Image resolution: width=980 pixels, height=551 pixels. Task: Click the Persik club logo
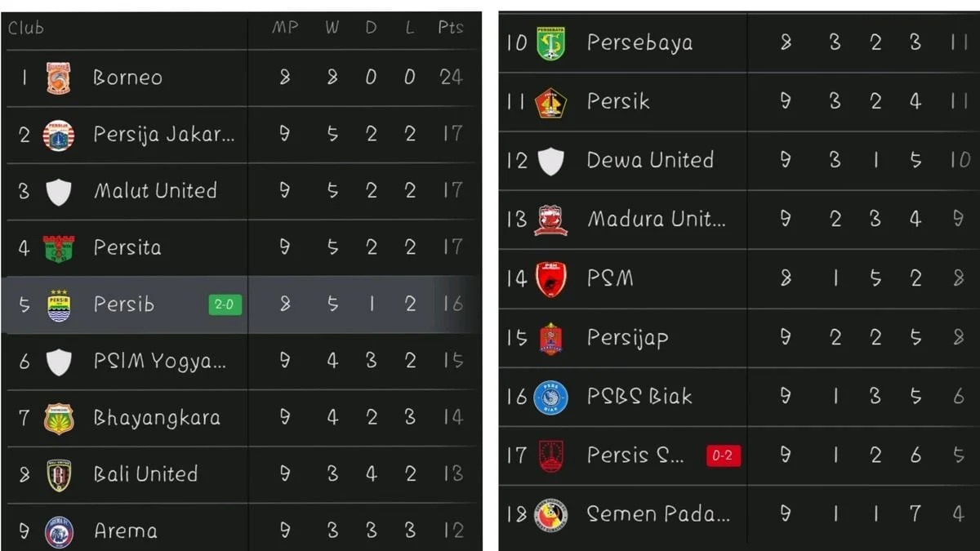[550, 102]
